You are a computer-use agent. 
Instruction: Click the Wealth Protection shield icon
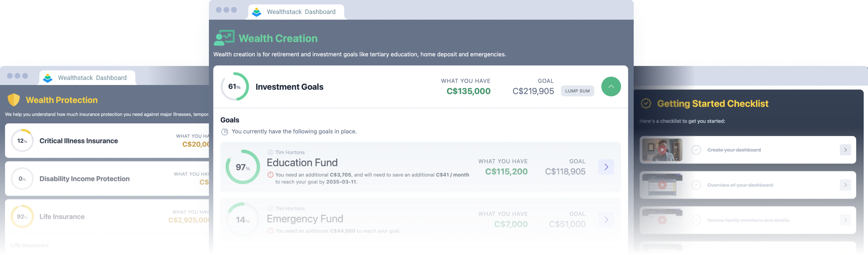(14, 100)
